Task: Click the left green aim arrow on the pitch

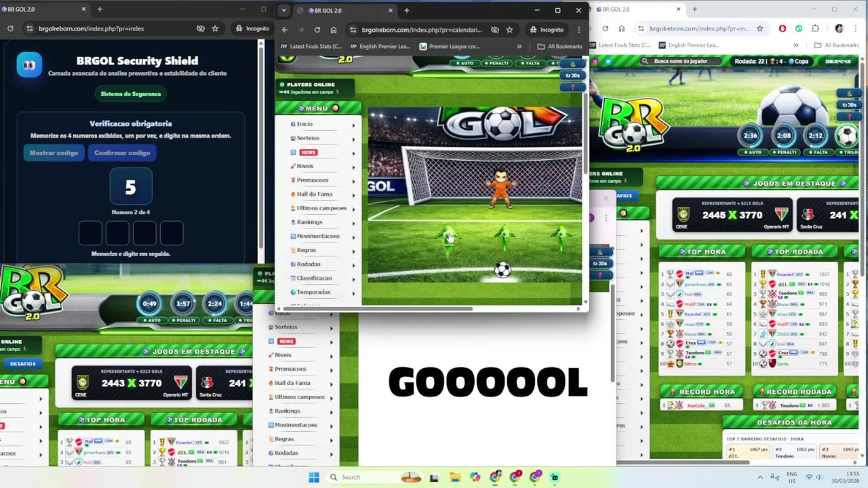Action: [x=448, y=239]
